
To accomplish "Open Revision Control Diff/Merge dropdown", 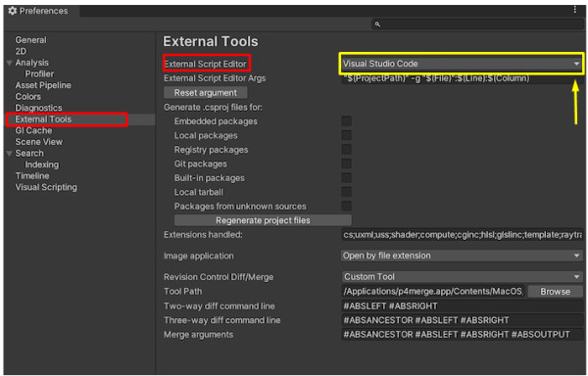I will 462,277.
